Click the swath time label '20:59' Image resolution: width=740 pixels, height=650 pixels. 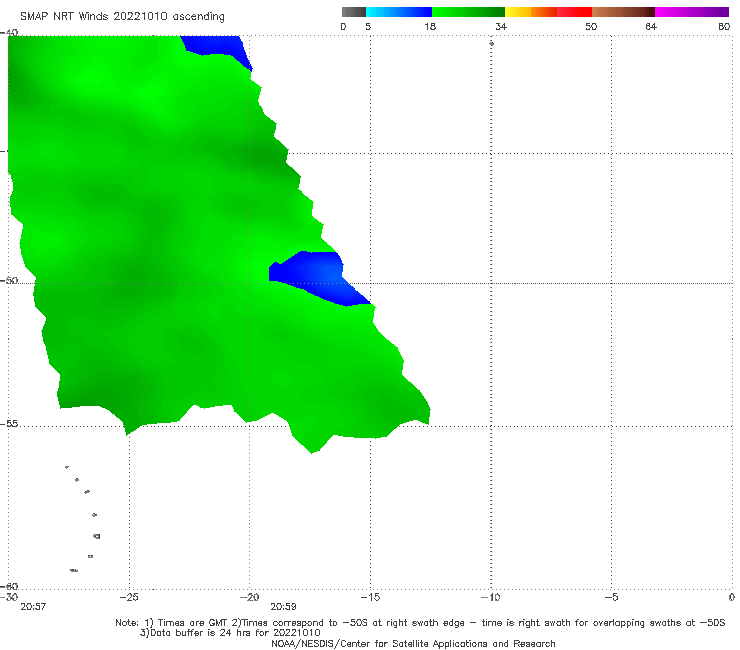(x=283, y=607)
